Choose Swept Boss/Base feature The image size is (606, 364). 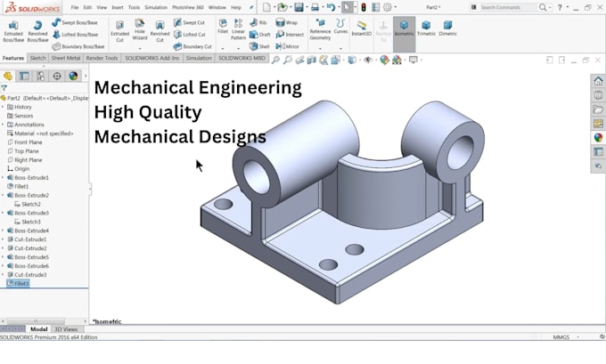coord(75,22)
